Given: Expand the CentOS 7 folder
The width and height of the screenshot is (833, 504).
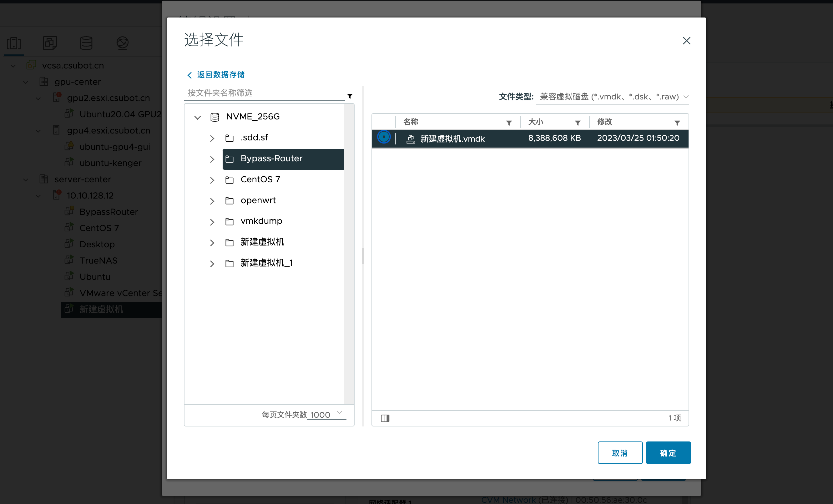Looking at the screenshot, I should click(x=212, y=180).
